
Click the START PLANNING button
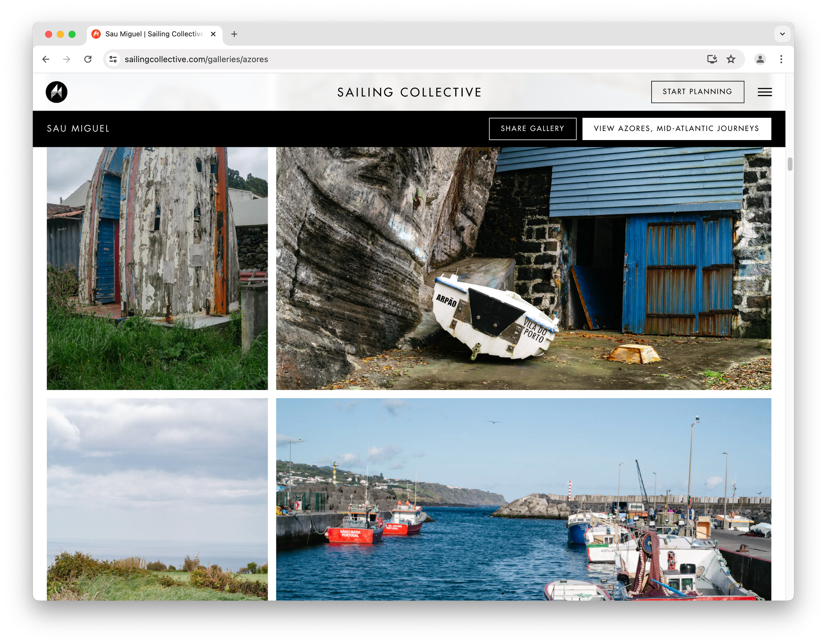(x=697, y=92)
